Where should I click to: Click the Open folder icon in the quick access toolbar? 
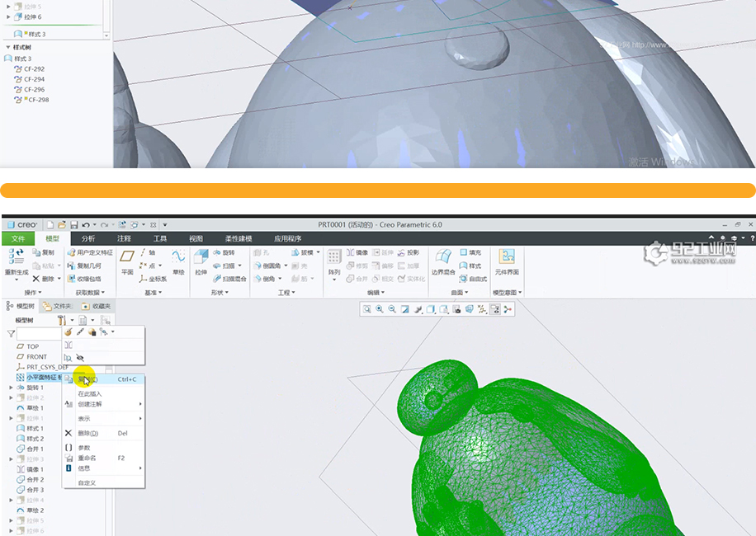[62, 225]
